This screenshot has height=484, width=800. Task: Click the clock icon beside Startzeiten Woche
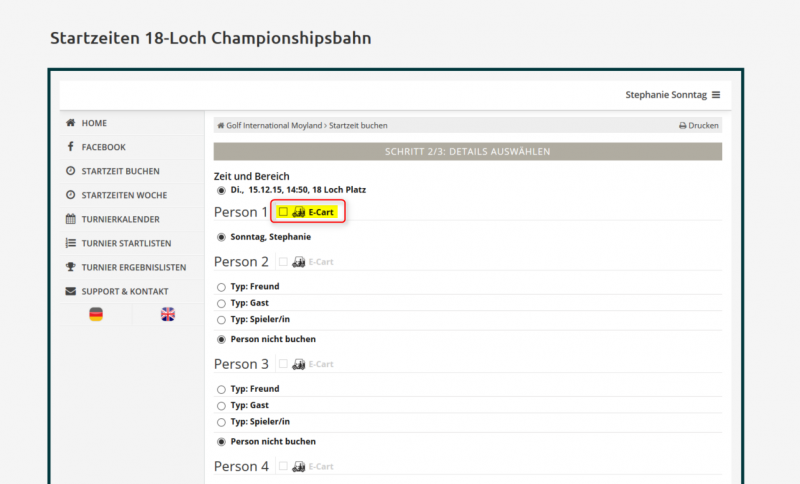70,195
